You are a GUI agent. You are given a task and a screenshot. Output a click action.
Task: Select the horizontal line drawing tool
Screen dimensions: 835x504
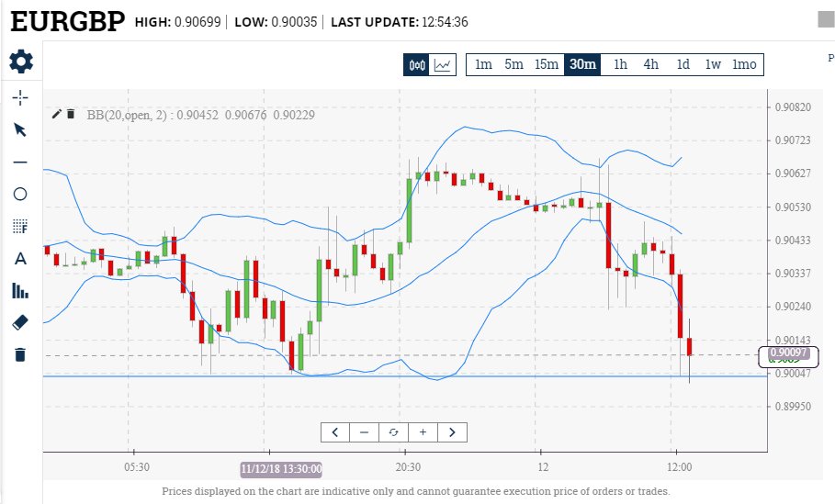(x=20, y=162)
